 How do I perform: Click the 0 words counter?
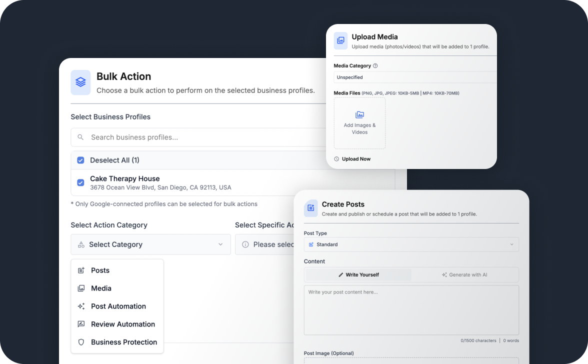click(511, 341)
